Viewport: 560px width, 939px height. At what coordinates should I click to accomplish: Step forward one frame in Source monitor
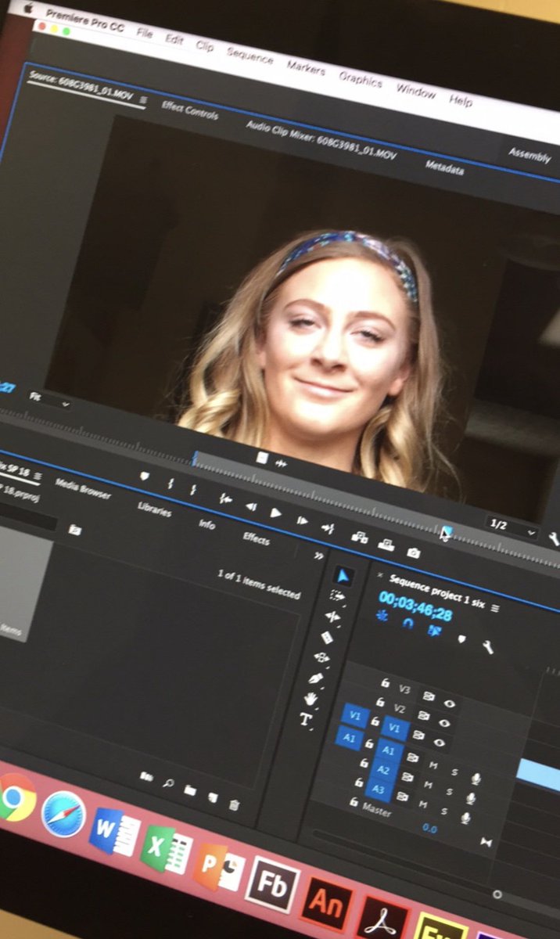[x=302, y=520]
